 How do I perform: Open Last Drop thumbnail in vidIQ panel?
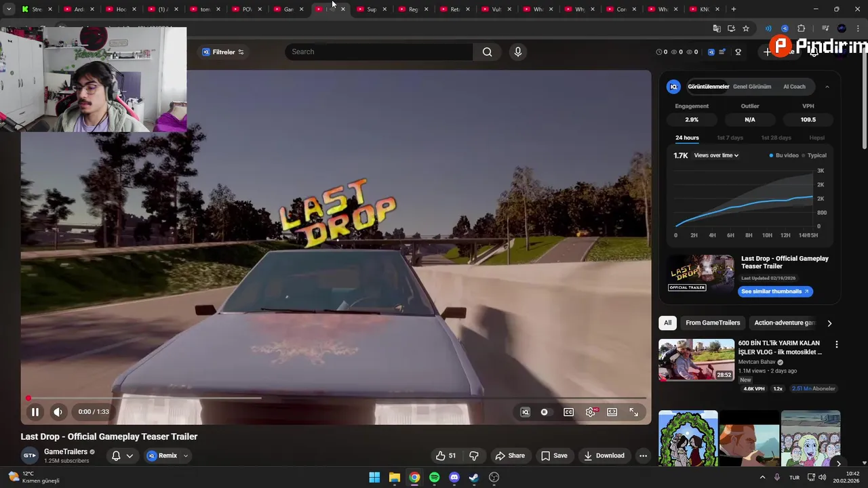[701, 274]
